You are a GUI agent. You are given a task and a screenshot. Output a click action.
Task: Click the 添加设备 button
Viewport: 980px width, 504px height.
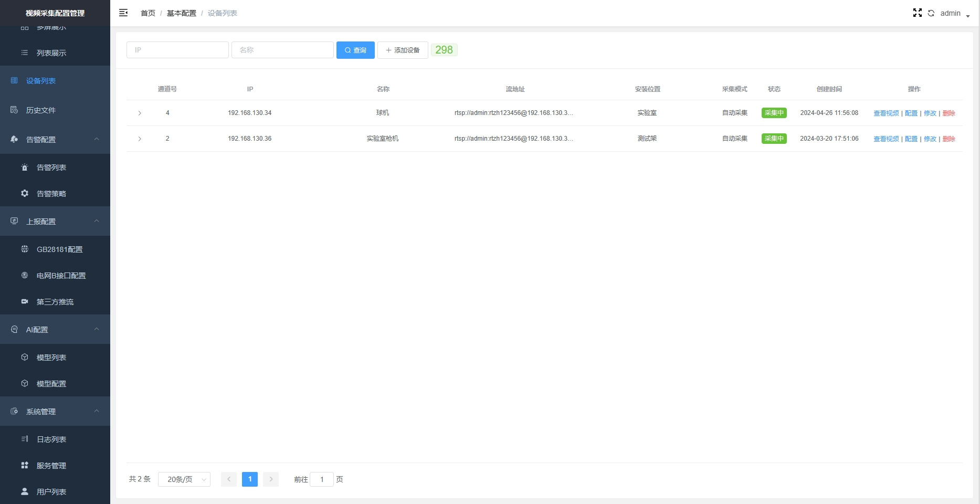(403, 50)
